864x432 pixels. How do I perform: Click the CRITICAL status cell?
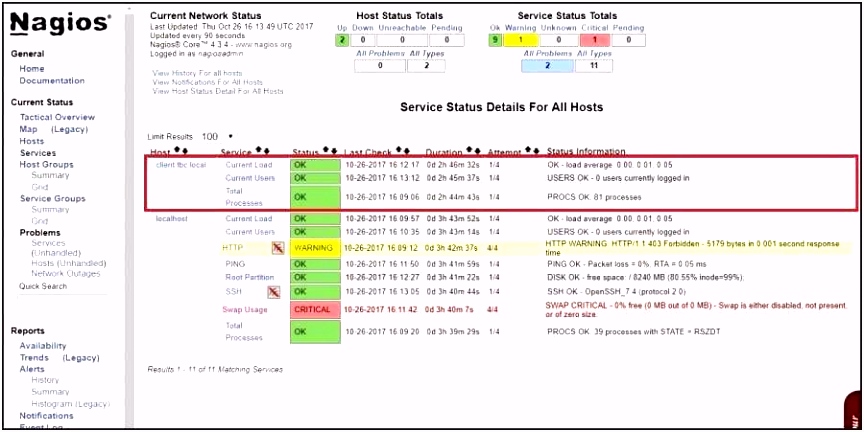pos(315,310)
